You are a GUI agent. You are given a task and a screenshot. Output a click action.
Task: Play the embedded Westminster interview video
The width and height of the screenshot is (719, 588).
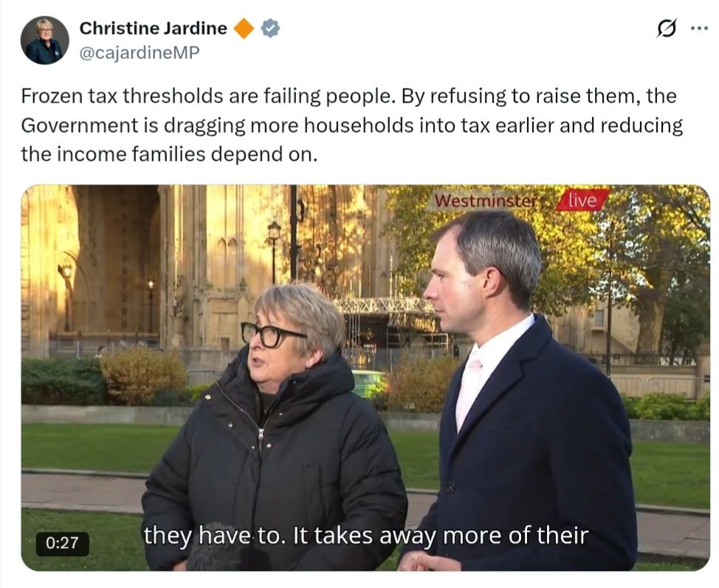coord(365,378)
